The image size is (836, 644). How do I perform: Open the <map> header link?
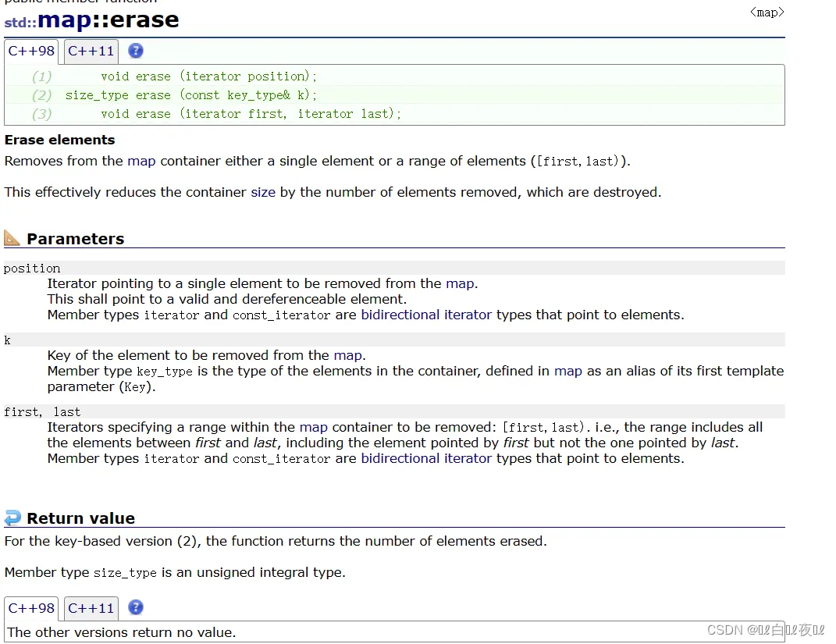coord(767,12)
